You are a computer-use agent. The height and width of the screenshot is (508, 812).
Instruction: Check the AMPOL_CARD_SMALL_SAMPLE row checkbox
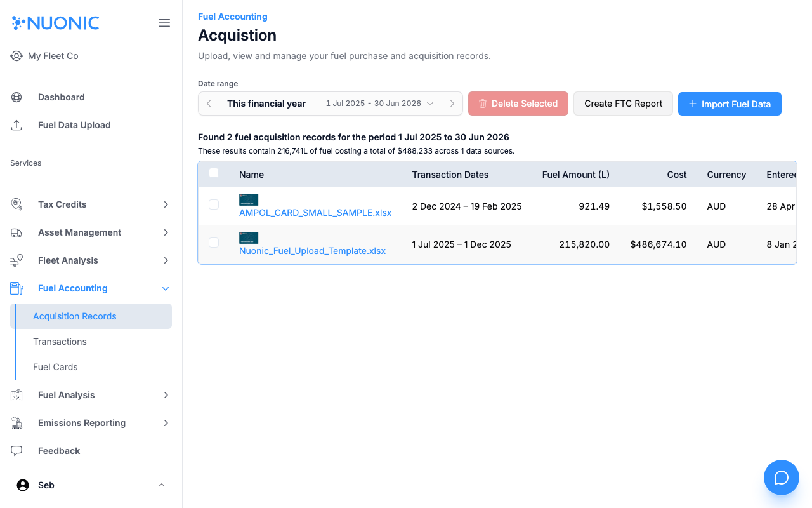tap(214, 204)
